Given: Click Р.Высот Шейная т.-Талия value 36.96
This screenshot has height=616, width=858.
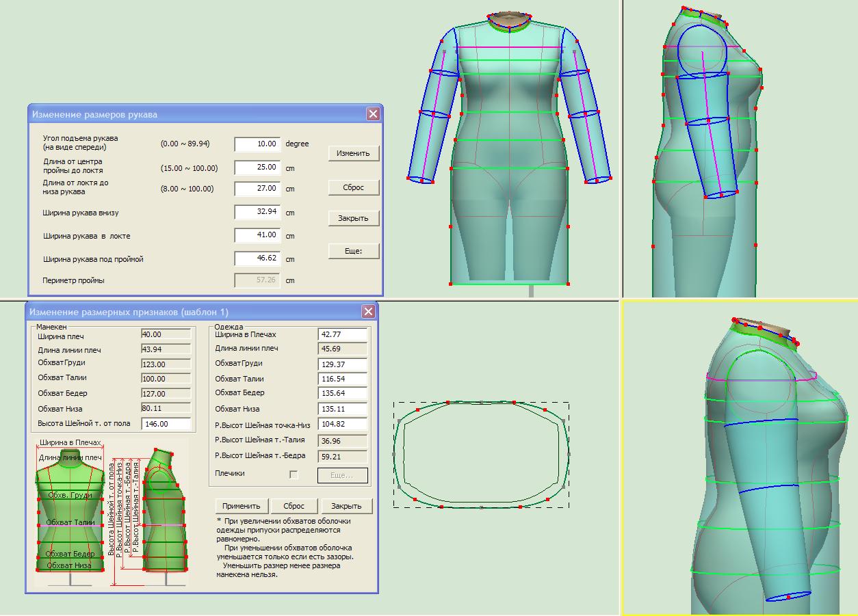Looking at the screenshot, I should pyautogui.click(x=343, y=441).
